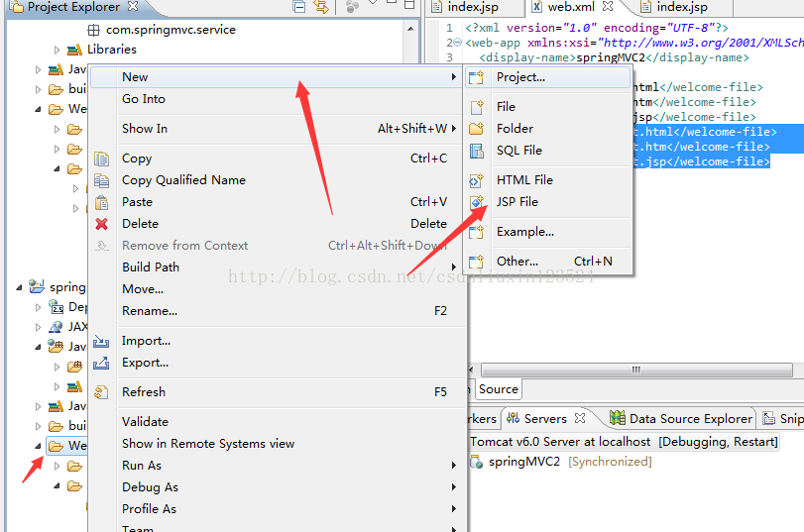Select Tomcat v6.0 Server at localhost
The width and height of the screenshot is (804, 532).
(x=624, y=442)
